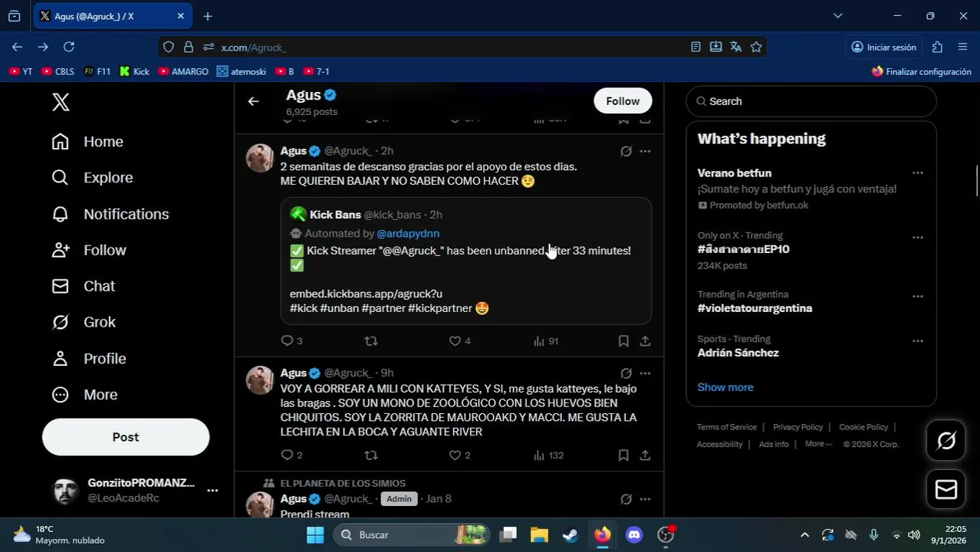Open Chat in the sidebar
Screen dimensions: 980x552
[x=83, y=286]
